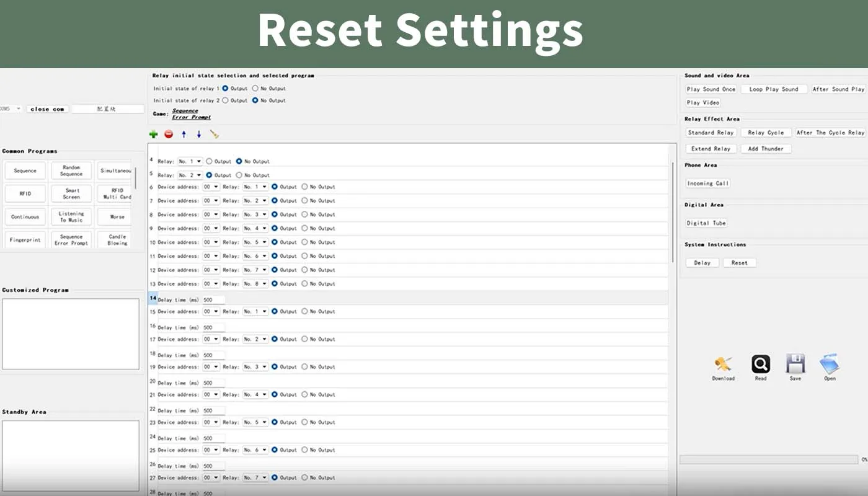868x496 pixels.
Task: Click the red minus remove-instruction icon
Action: pos(169,134)
